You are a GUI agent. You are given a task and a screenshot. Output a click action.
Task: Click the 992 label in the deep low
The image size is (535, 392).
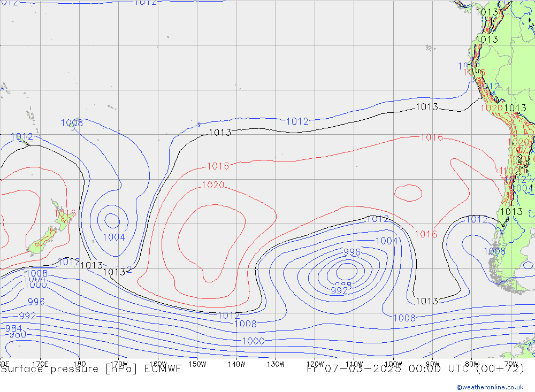[x=339, y=291]
